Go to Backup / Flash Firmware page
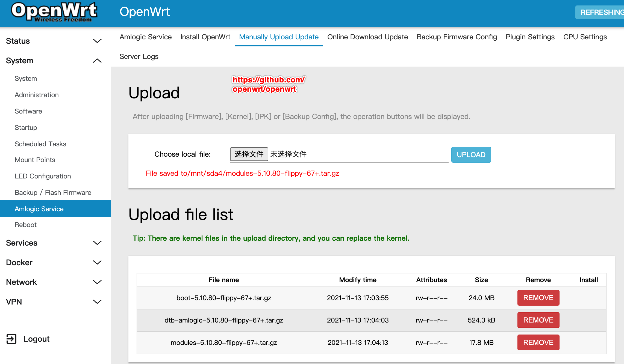624x364 pixels. (53, 192)
